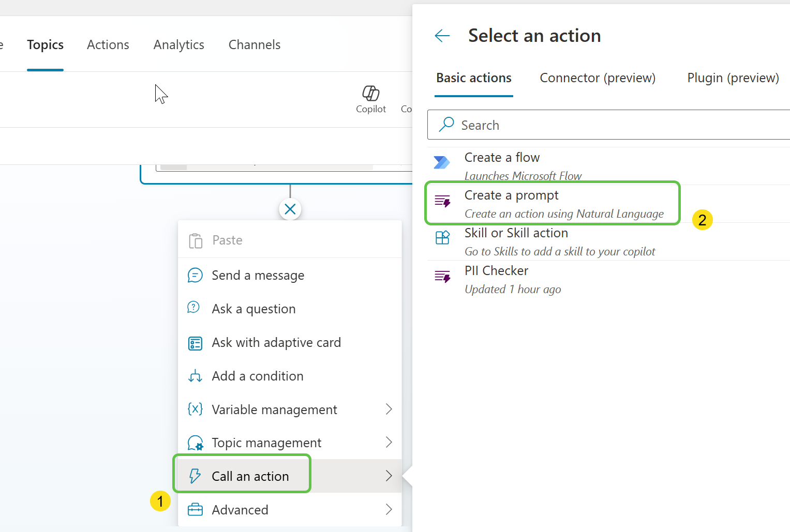The image size is (790, 532).
Task: Click the Create a prompt icon
Action: (x=442, y=201)
